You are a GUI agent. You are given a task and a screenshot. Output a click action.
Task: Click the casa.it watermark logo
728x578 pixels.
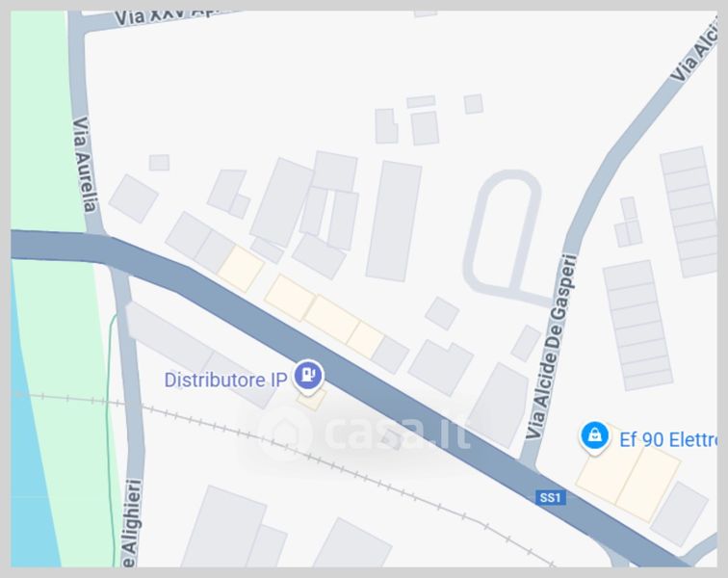click(x=362, y=433)
